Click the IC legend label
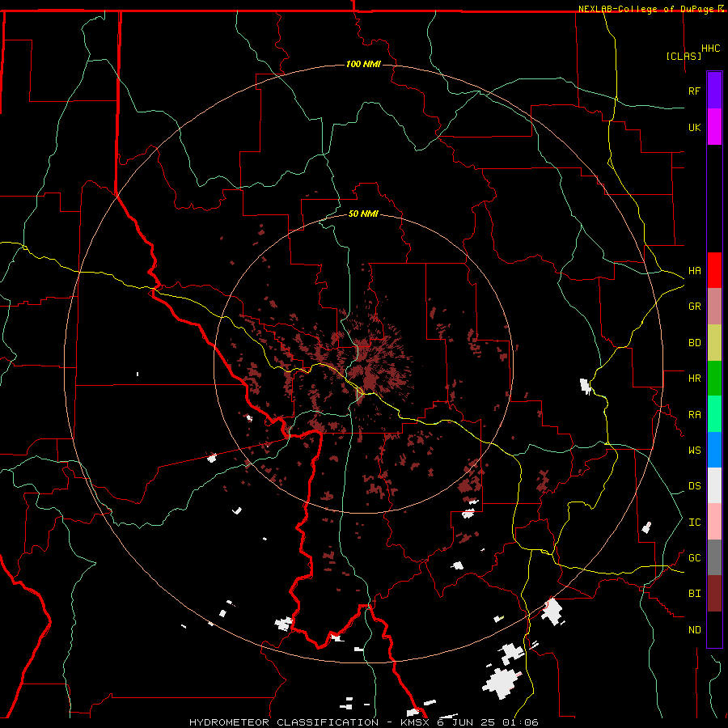The image size is (728, 728). click(x=694, y=523)
